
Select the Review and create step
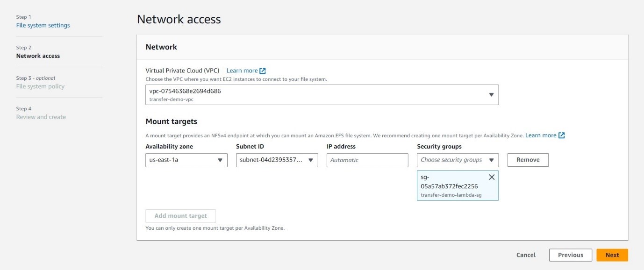click(x=41, y=117)
